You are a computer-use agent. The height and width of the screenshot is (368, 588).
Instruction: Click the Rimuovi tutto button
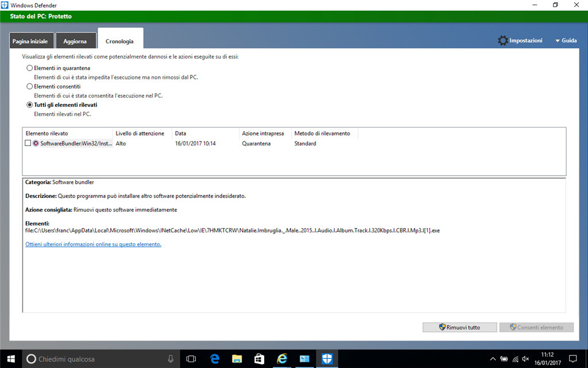tap(460, 327)
